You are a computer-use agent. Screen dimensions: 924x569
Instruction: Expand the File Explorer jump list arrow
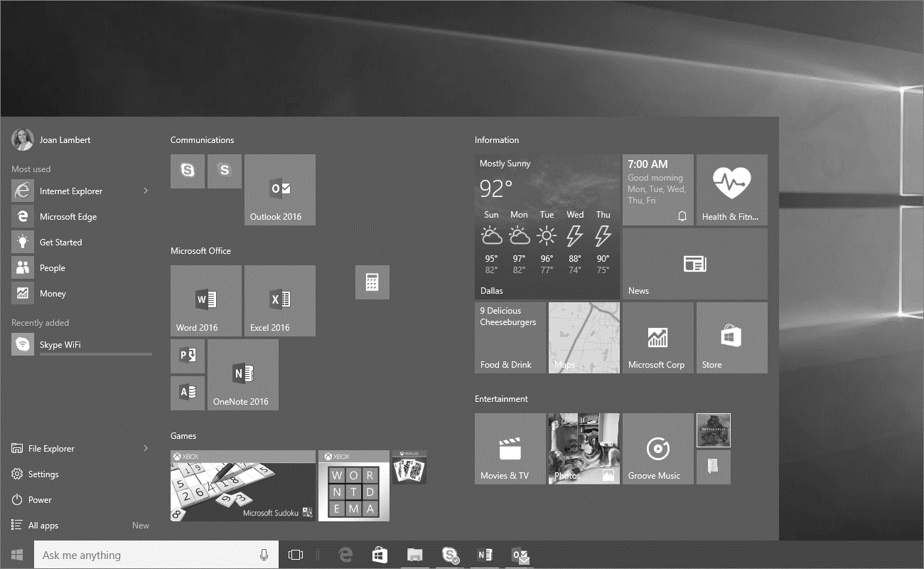point(146,448)
